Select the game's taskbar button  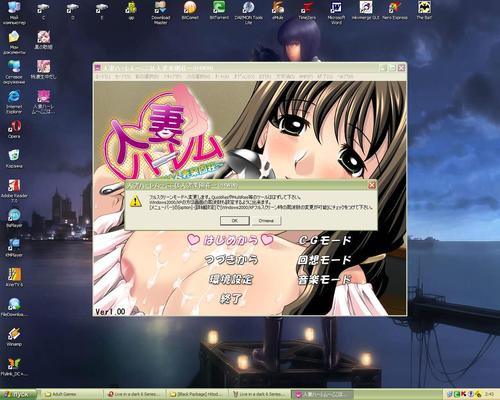point(322,395)
